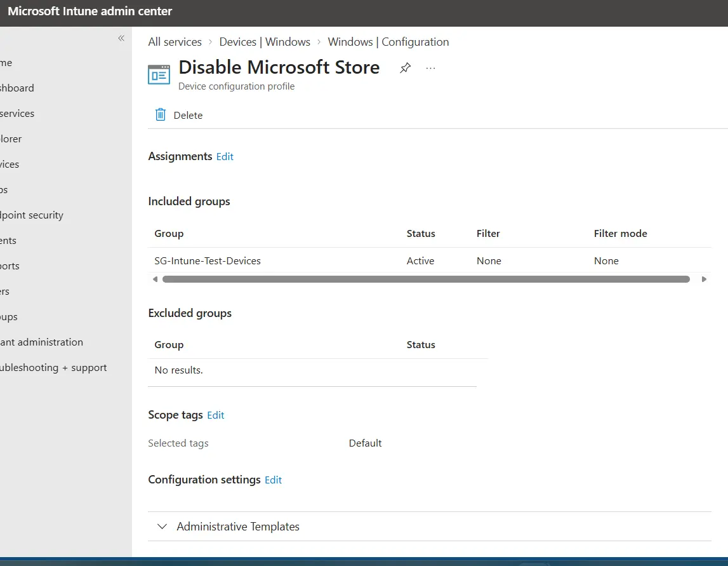The width and height of the screenshot is (728, 566).
Task: Click the Default scope tag value
Action: (x=366, y=443)
